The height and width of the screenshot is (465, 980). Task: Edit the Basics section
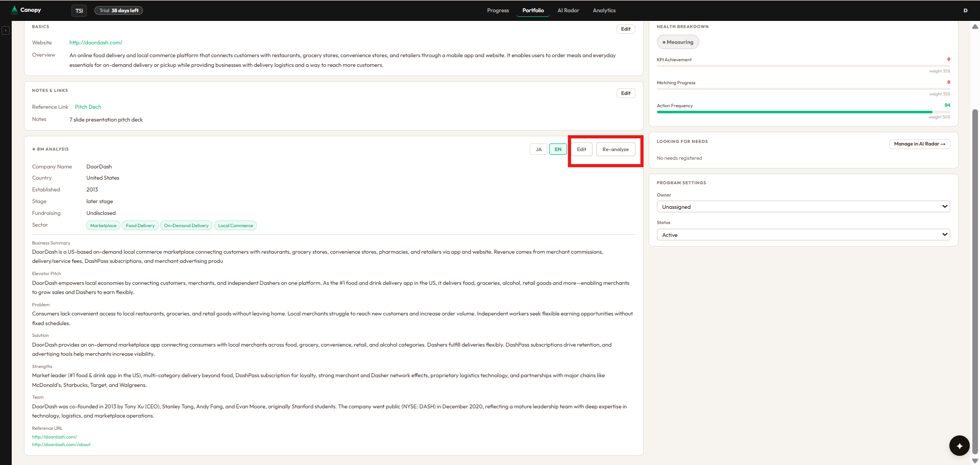626,29
